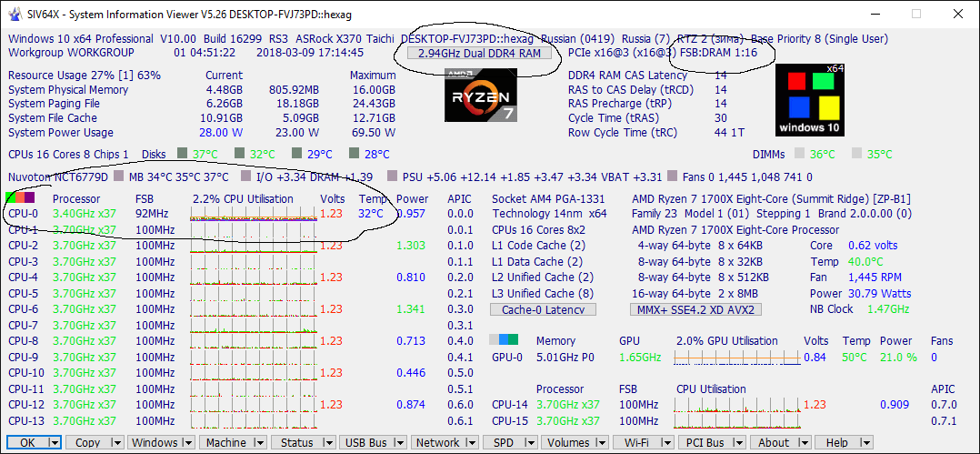This screenshot has width=980, height=454.
Task: Click the disk indicator square beside 29°C
Action: [x=297, y=153]
